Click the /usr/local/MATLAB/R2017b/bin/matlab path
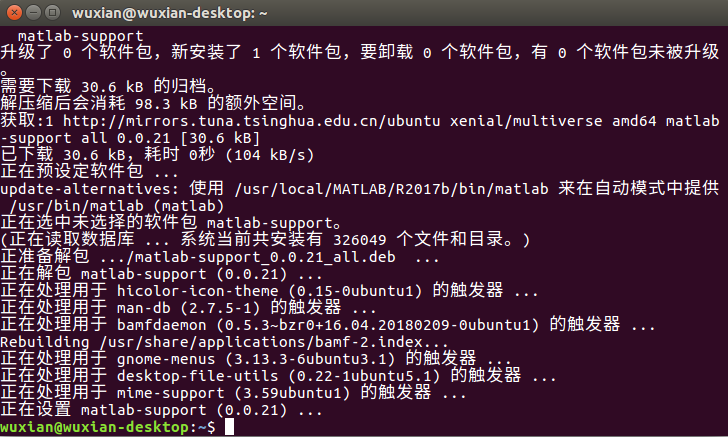This screenshot has width=728, height=437. tap(391, 189)
